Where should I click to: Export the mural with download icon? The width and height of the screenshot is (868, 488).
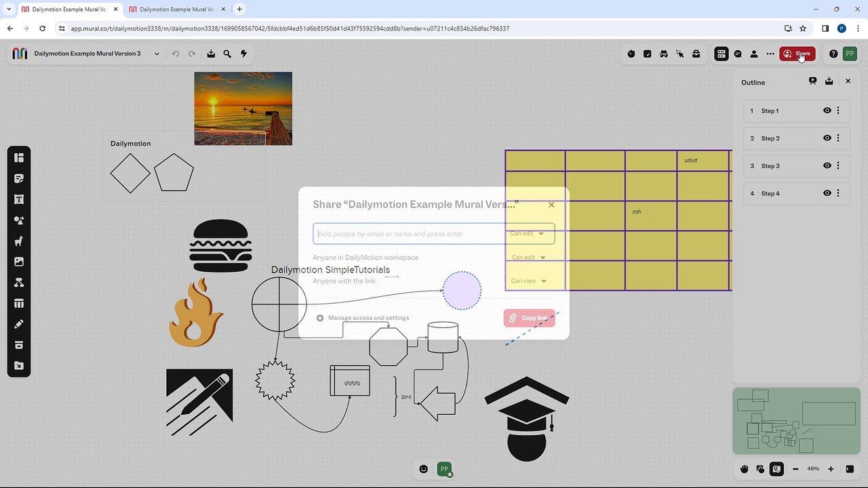point(211,54)
